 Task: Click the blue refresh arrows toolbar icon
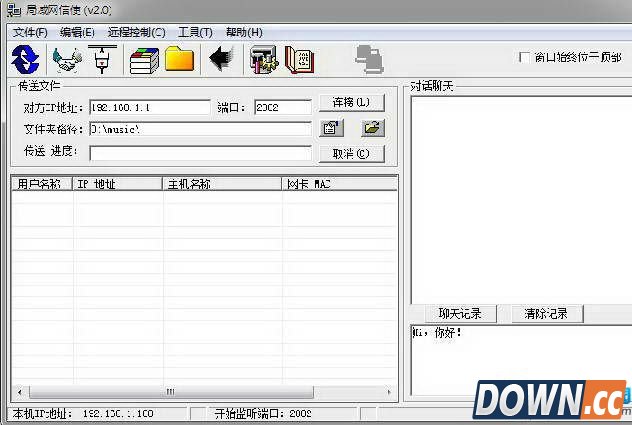24,59
